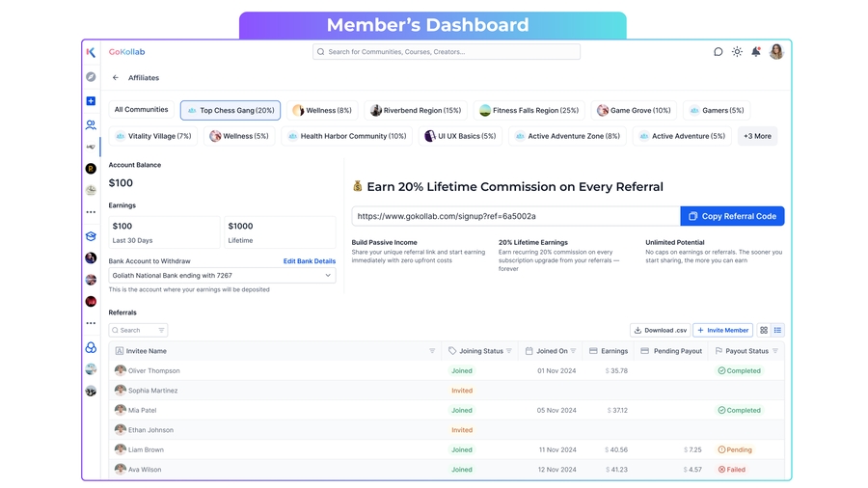868x488 pixels.
Task: Show the +3 More communities
Action: [757, 136]
